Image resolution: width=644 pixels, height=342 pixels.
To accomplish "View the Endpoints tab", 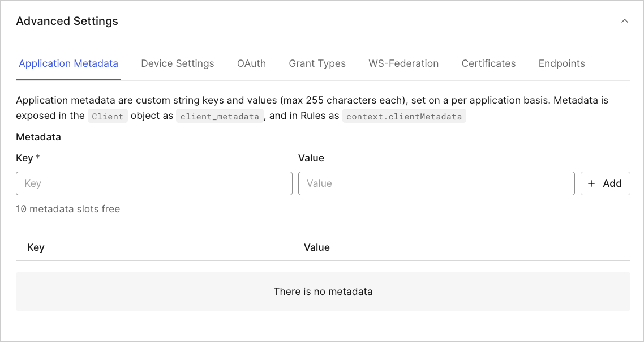I will click(x=561, y=63).
